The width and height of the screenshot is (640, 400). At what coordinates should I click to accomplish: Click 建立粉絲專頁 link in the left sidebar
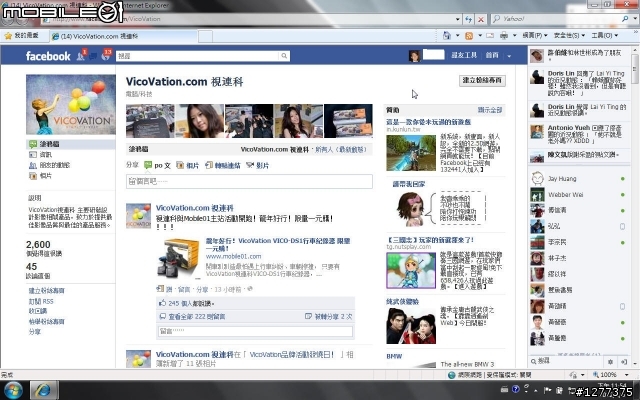pos(47,291)
